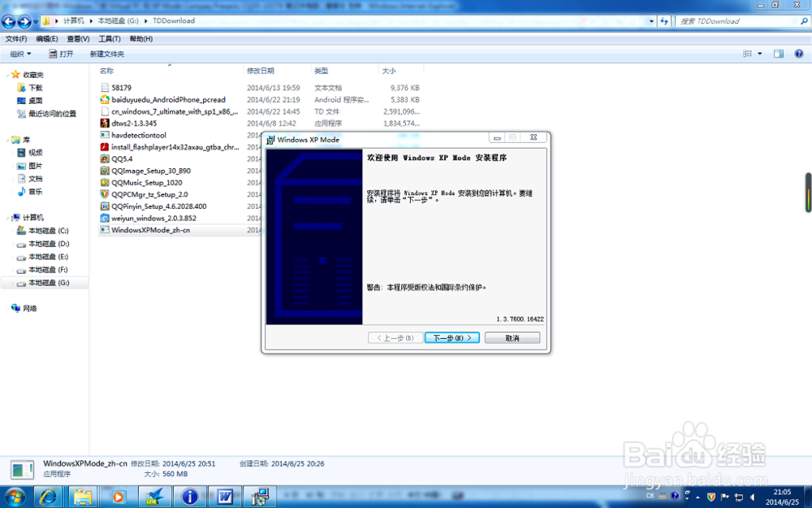Click the search magnifier in TDDownload search box

pyautogui.click(x=804, y=21)
